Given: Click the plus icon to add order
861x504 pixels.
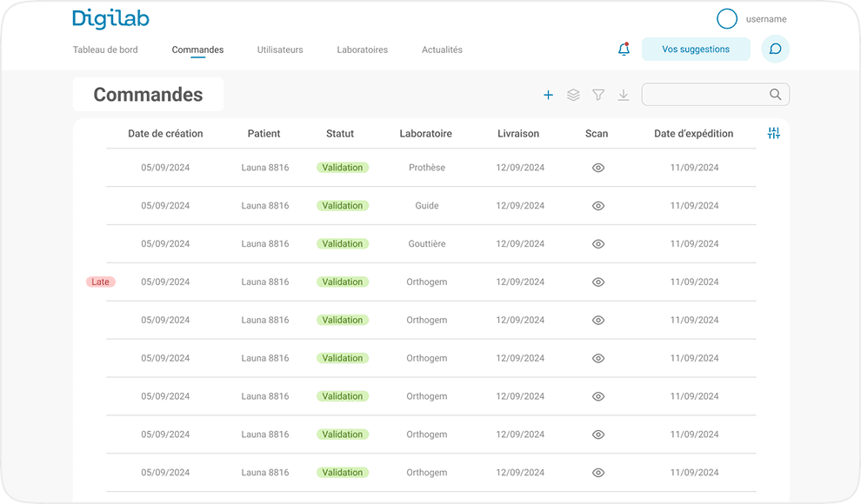Looking at the screenshot, I should click(548, 96).
